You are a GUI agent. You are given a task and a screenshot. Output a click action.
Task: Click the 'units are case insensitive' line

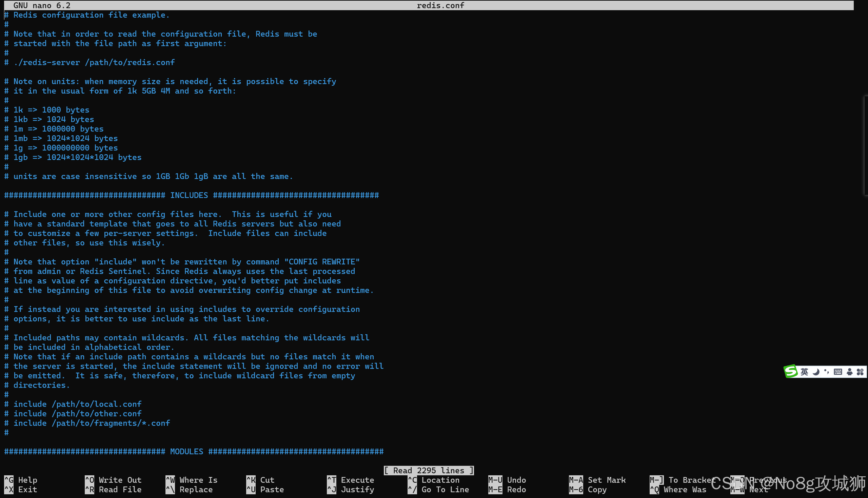pos(149,177)
